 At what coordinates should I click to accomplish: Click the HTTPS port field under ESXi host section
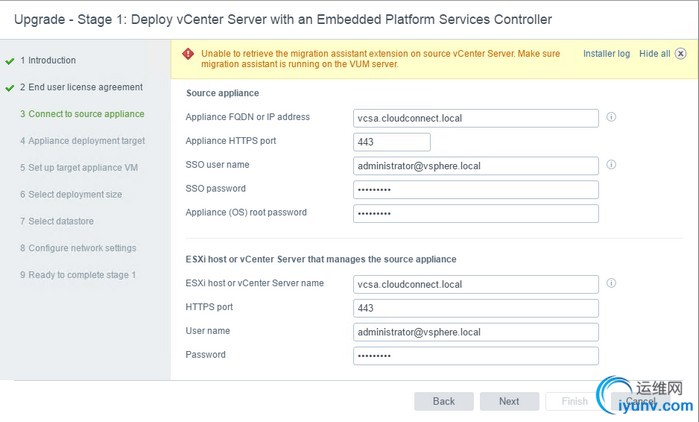coord(476,308)
